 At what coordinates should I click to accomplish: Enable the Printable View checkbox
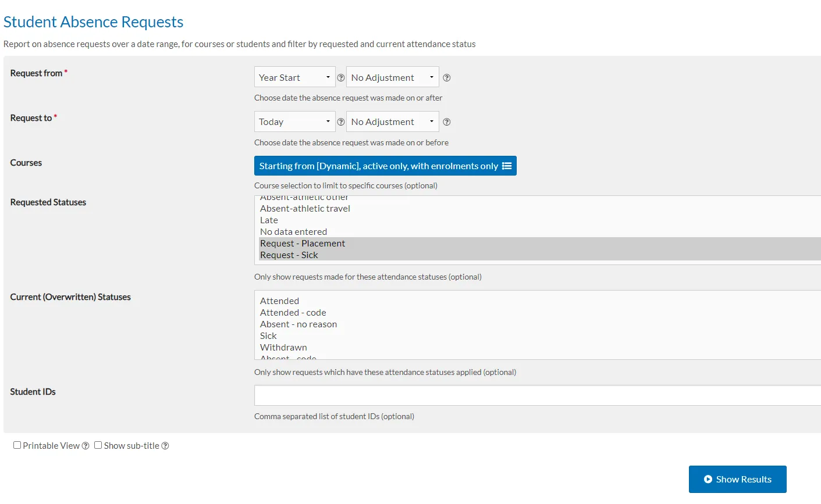[17, 445]
